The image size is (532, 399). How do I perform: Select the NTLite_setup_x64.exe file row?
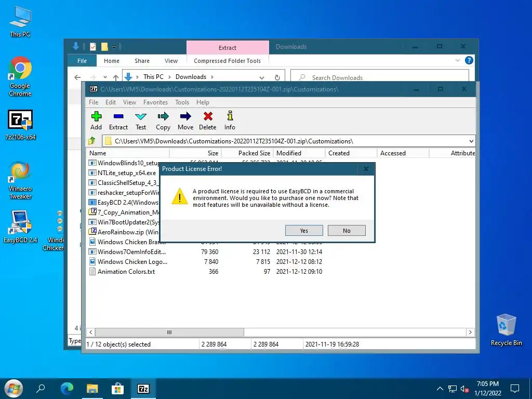pos(123,172)
